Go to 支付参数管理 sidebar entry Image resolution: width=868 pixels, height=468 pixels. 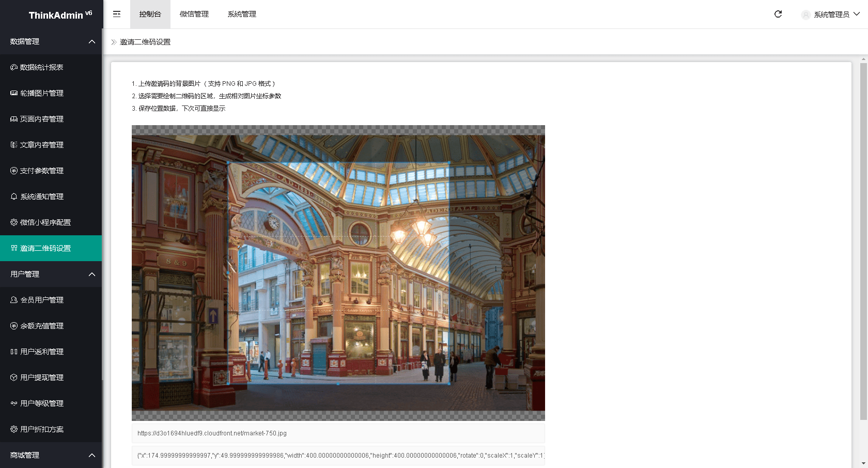pos(41,171)
